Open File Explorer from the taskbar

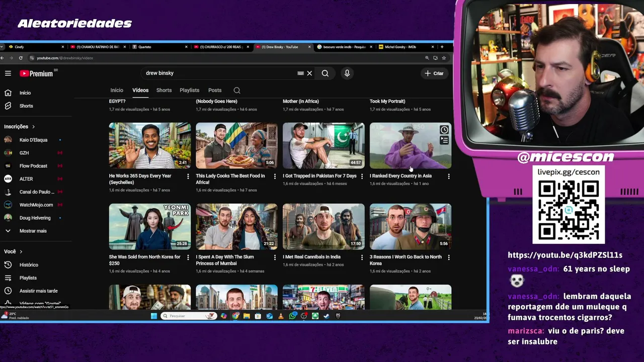click(x=247, y=316)
